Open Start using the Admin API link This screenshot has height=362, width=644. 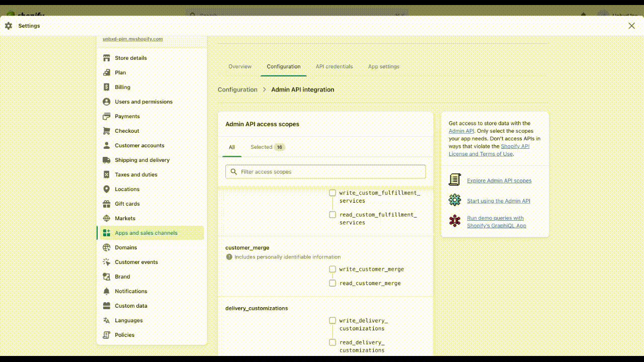499,201
